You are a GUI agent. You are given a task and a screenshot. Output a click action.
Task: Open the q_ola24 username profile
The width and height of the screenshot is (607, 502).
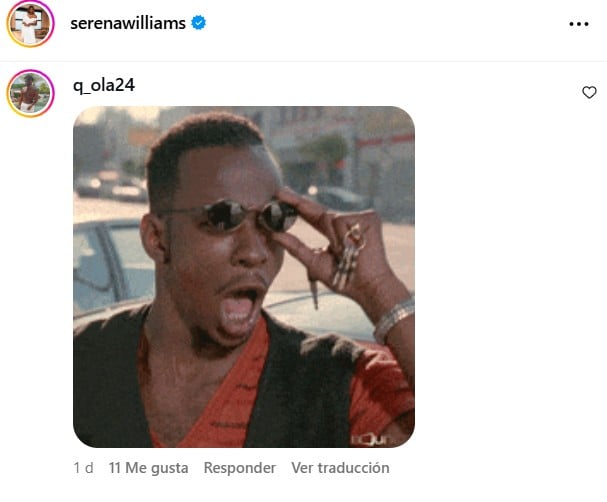[x=104, y=85]
